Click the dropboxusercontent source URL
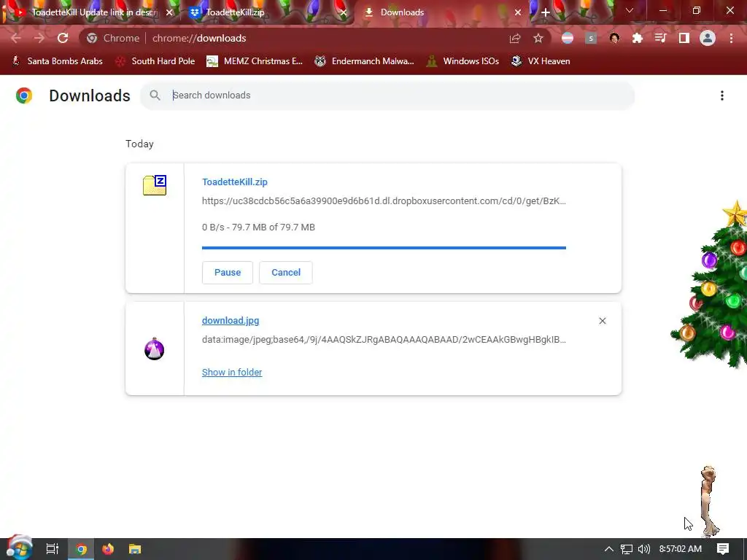Image resolution: width=747 pixels, height=560 pixels. point(384,201)
